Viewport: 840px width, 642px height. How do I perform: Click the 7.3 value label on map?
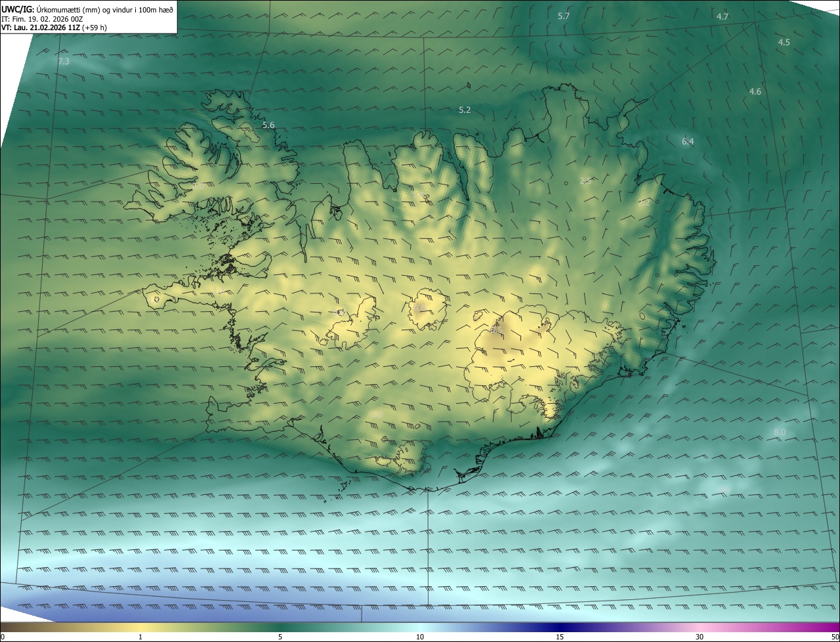pyautogui.click(x=64, y=61)
